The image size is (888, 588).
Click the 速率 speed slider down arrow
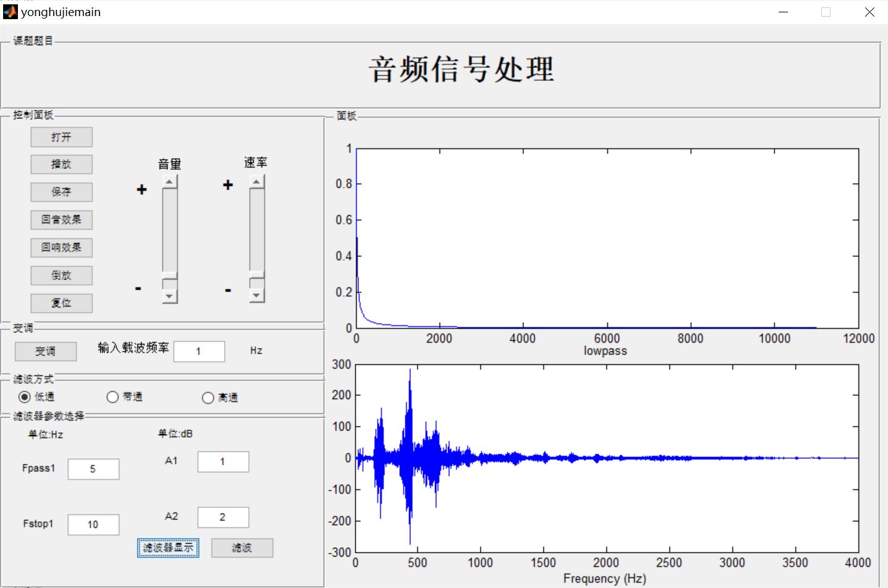(x=257, y=296)
